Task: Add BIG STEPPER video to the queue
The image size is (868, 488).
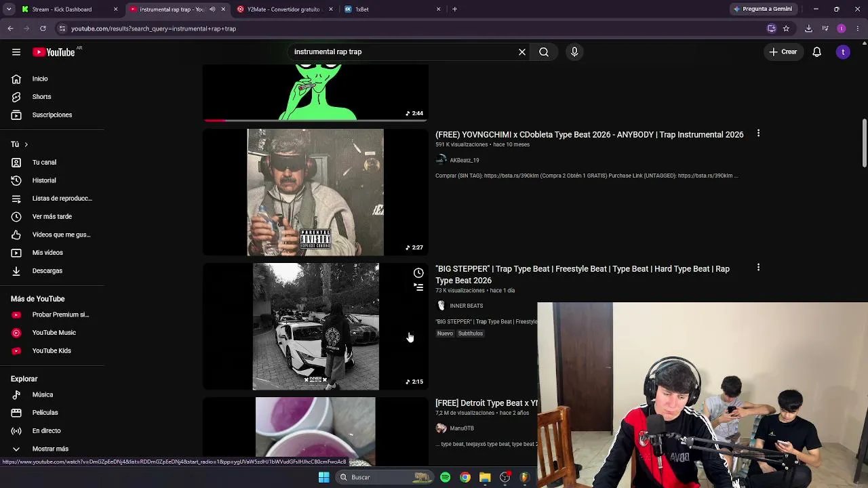Action: [418, 287]
